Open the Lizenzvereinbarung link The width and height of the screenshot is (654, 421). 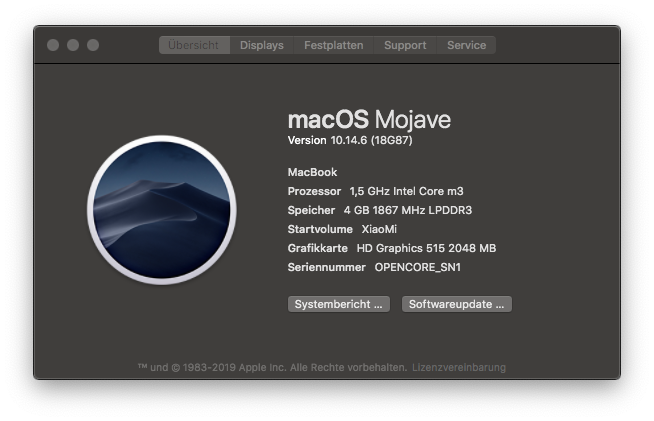click(x=459, y=368)
